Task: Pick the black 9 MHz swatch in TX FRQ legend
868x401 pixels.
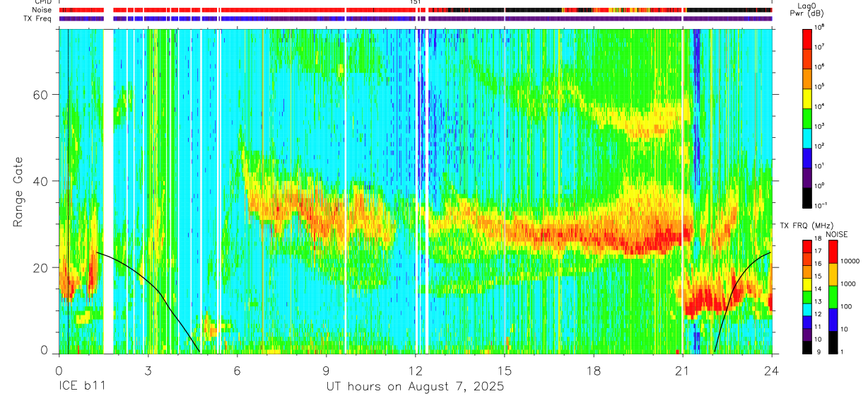Action: (x=807, y=347)
